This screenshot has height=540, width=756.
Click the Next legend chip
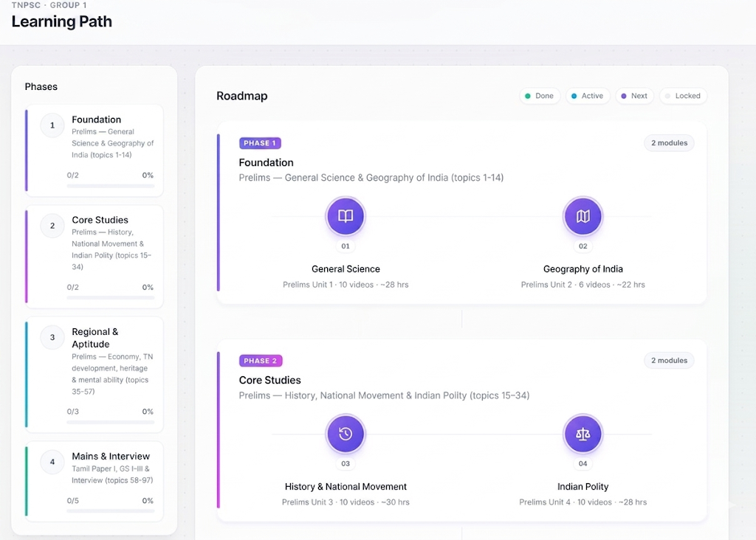click(x=634, y=96)
